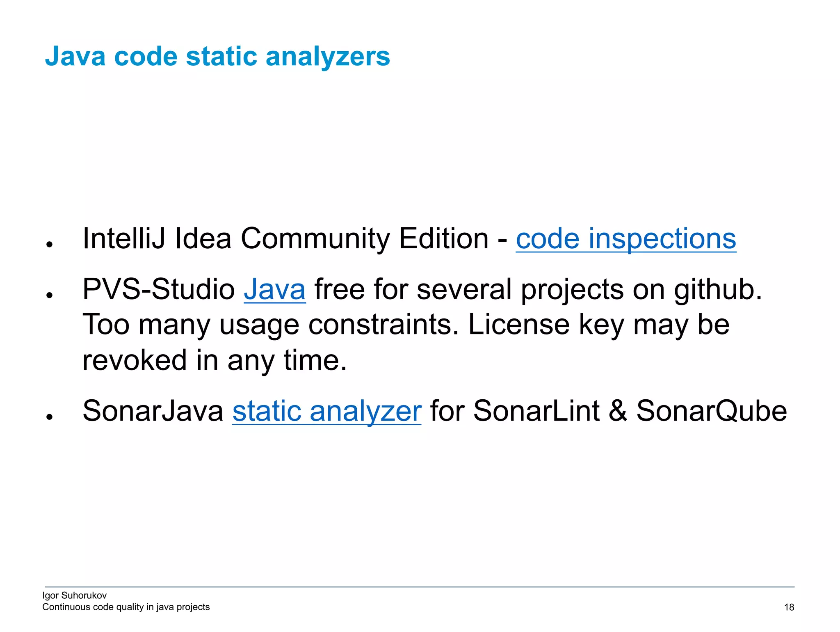The image size is (840, 632).
Task: Click the word "SonarJava"
Action: click(153, 411)
